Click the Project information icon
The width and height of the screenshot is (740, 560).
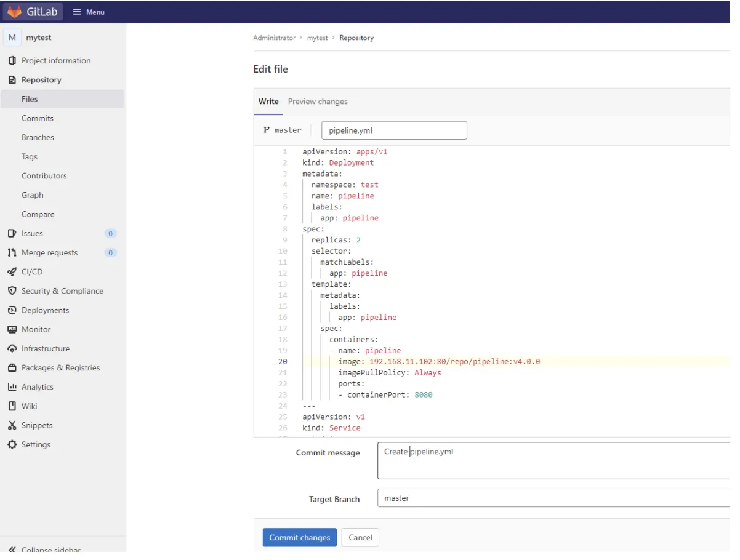click(x=12, y=60)
